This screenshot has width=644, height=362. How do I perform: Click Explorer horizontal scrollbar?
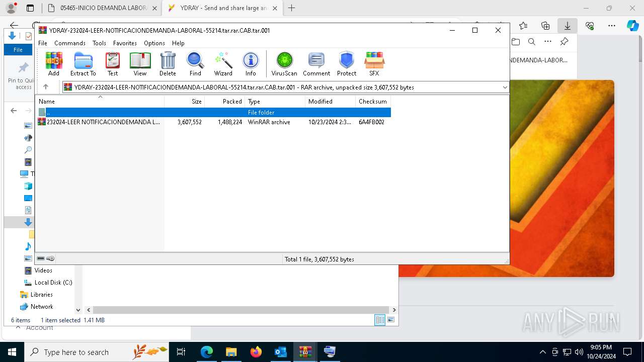tap(242, 310)
